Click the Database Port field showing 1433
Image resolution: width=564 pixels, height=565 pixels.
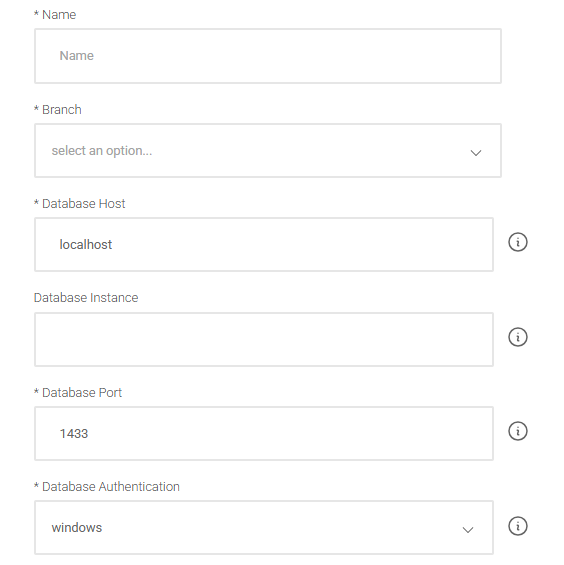pos(264,433)
